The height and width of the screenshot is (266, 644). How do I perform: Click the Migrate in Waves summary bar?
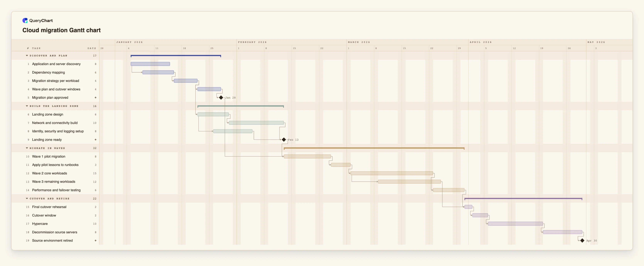(x=374, y=148)
